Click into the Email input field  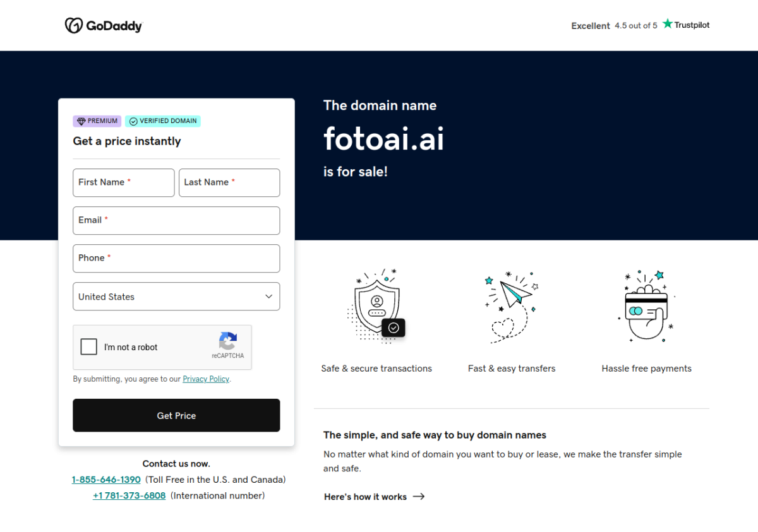(x=176, y=220)
